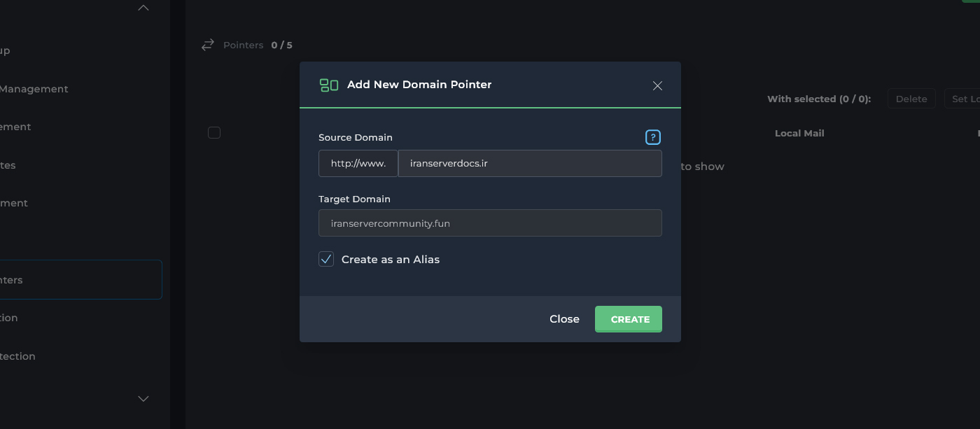This screenshot has width=980, height=429.
Task: Click the Set Lo... button at right edge
Action: [x=965, y=99]
